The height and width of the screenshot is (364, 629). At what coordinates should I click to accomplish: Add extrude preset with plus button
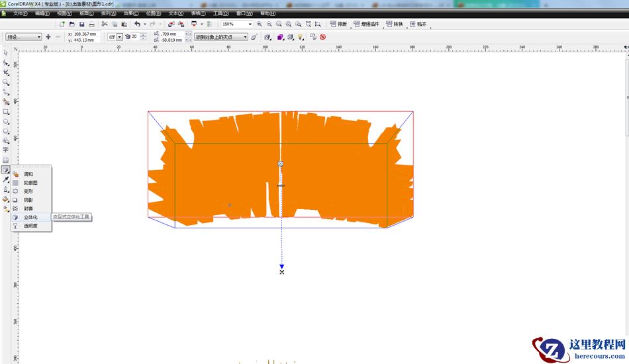pos(48,37)
